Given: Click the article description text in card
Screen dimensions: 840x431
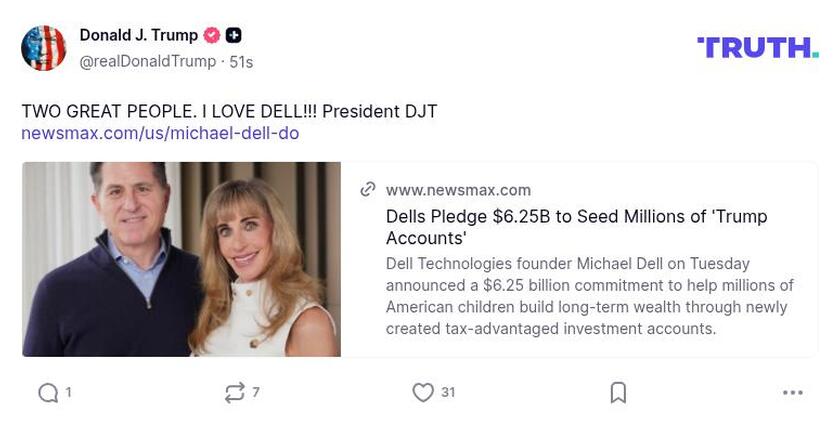Looking at the screenshot, I should point(589,296).
